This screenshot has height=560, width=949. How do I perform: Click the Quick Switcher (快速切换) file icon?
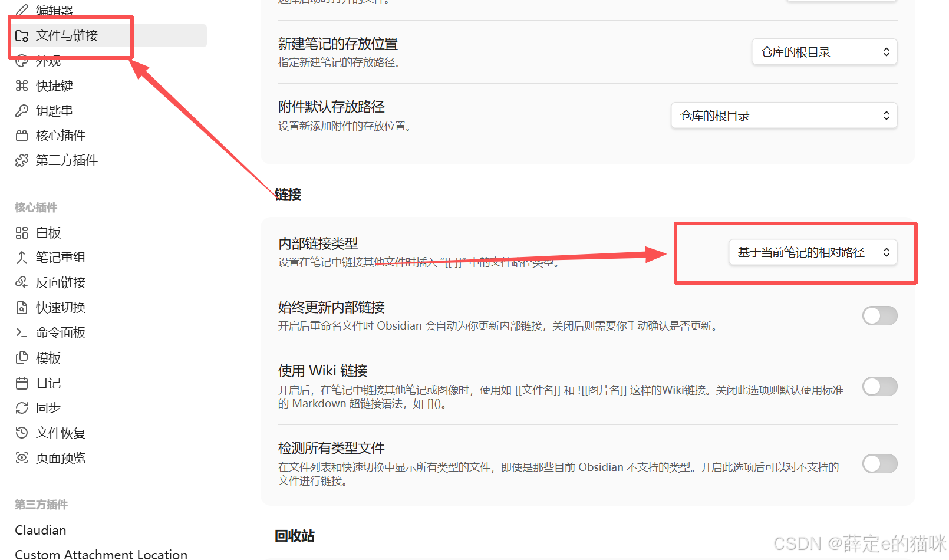click(x=22, y=308)
